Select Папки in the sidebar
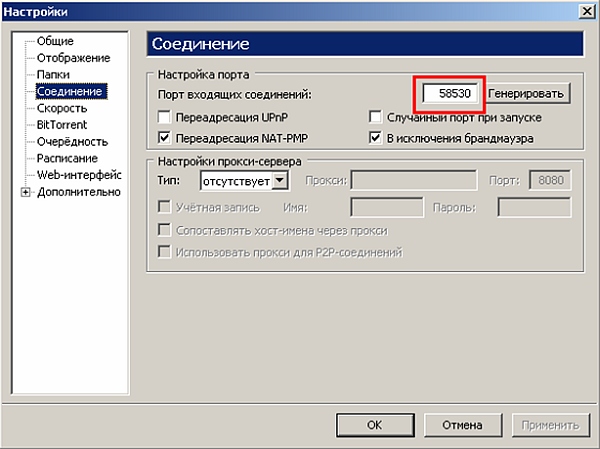This screenshot has width=600, height=449. point(54,74)
